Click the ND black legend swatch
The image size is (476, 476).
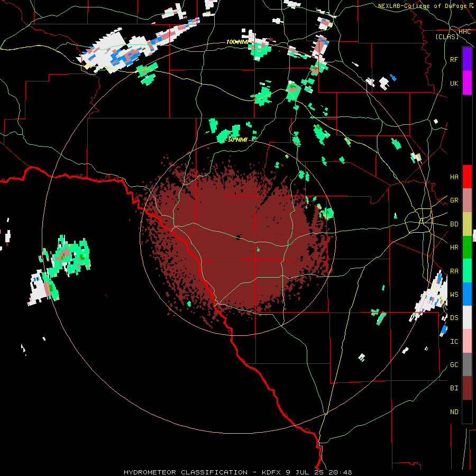[x=467, y=411]
